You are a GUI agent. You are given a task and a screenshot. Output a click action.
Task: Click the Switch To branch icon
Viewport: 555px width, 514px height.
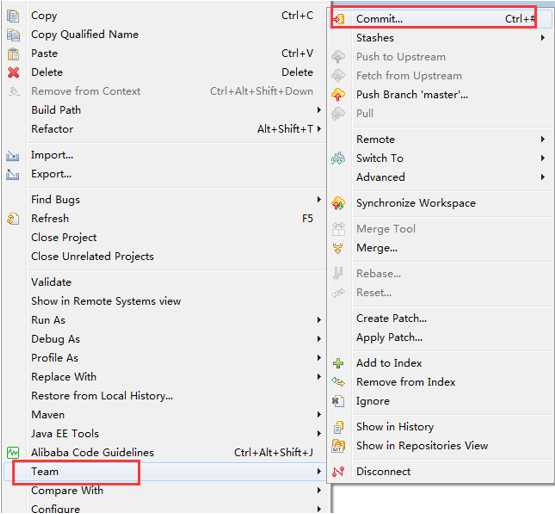click(338, 158)
